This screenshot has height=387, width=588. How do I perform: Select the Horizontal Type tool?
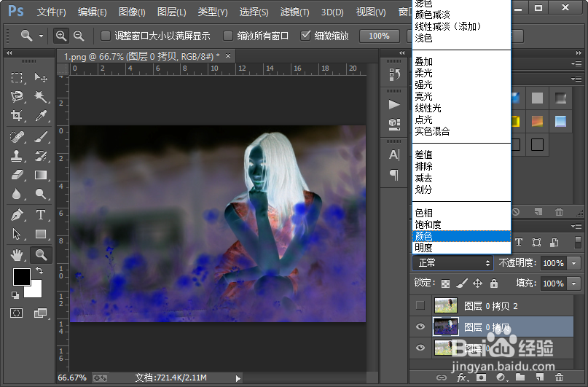pos(41,215)
